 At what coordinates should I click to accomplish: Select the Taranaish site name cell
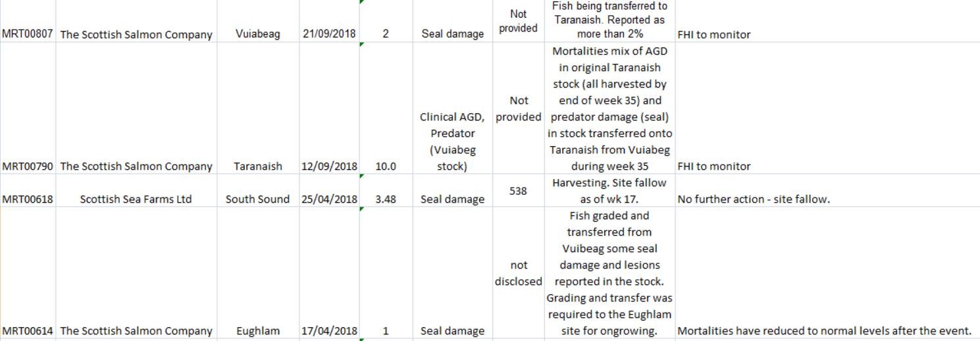coord(257,166)
